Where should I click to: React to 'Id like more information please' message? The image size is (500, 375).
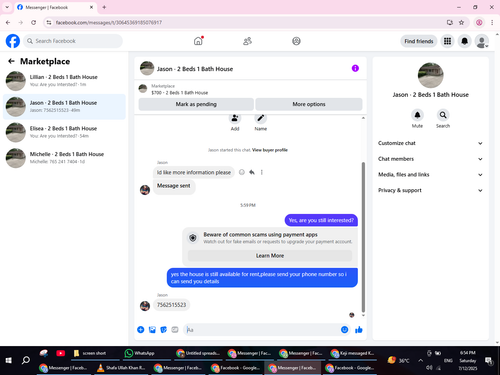point(242,172)
